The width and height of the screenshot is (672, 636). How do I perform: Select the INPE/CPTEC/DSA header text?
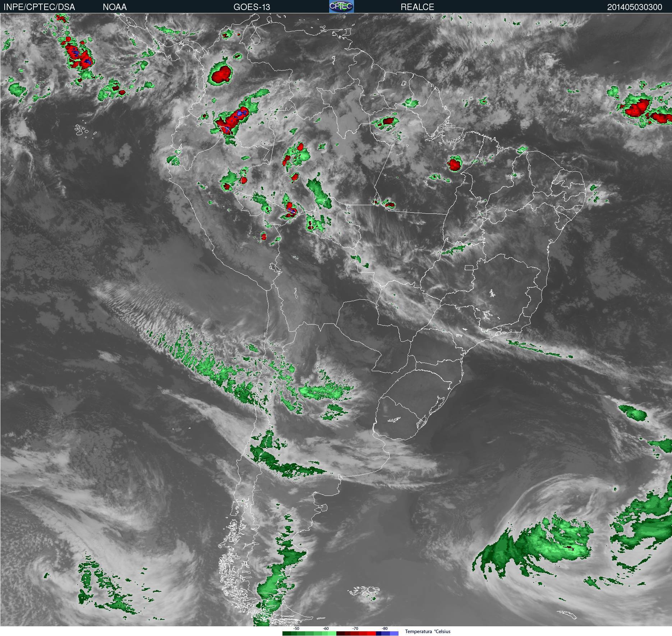(39, 7)
